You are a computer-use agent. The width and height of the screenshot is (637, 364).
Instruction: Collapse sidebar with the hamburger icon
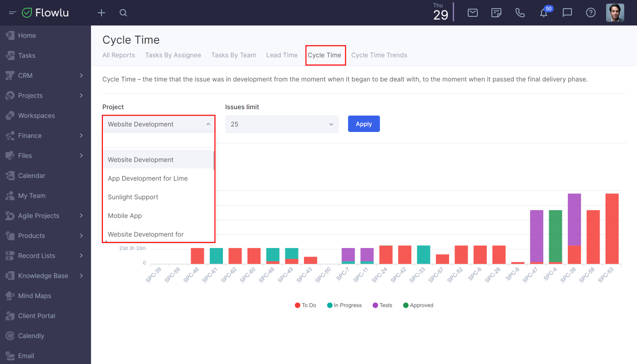point(13,13)
